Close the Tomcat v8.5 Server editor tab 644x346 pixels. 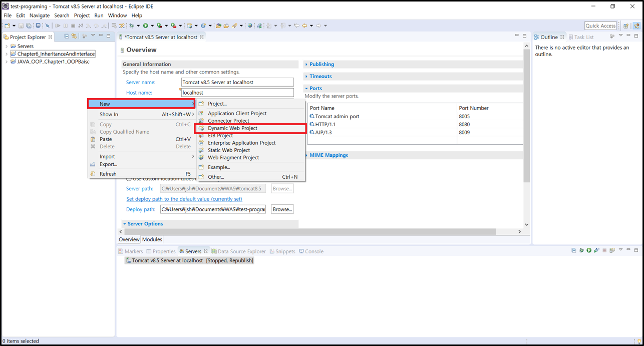point(202,37)
